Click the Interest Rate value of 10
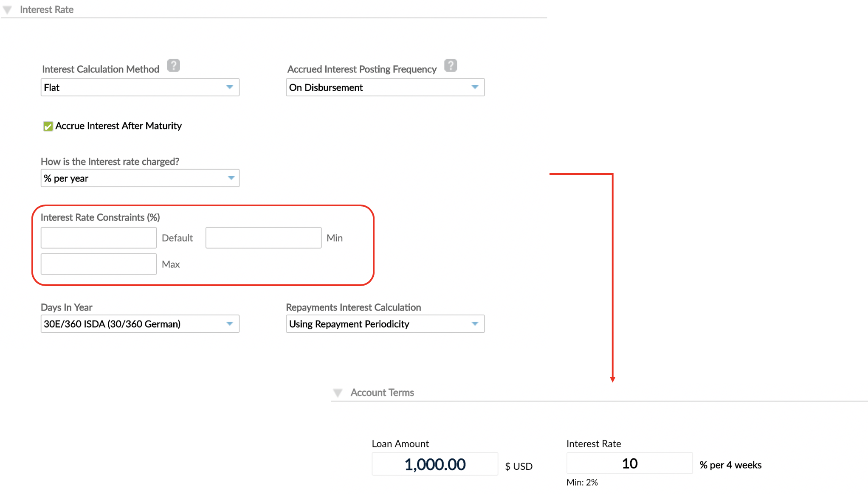Screen dimensions: 868x494 tap(629, 463)
